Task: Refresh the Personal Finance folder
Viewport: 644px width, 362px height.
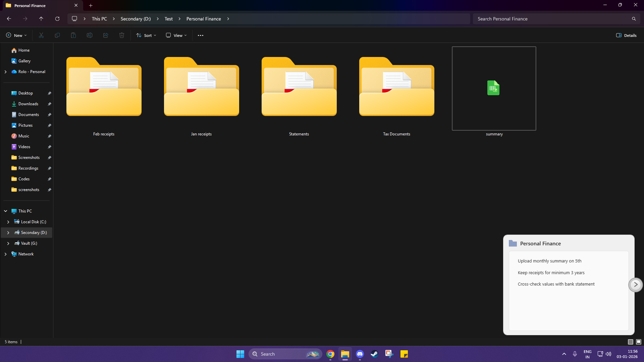Action: [57, 19]
